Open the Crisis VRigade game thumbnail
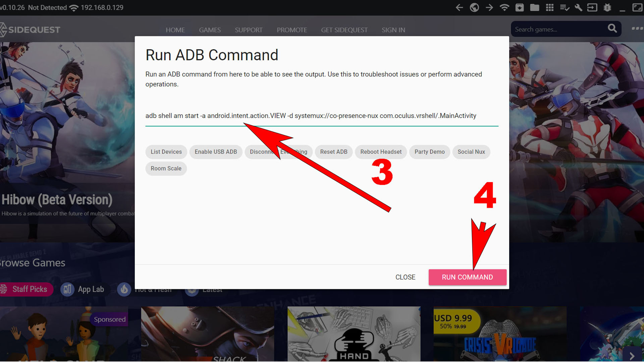This screenshot has width=644, height=362. (x=500, y=334)
